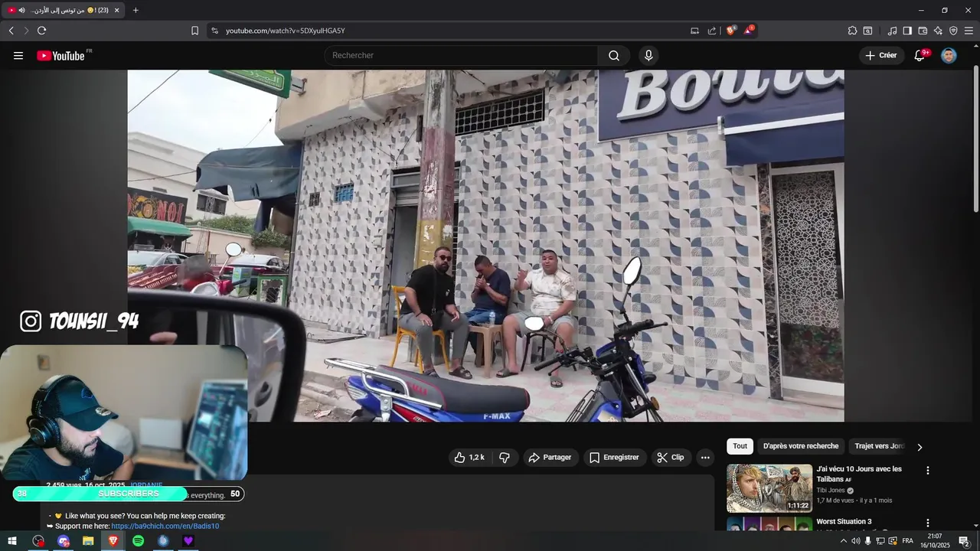Open File Explorer from the taskbar
This screenshot has height=551, width=980.
click(x=88, y=541)
